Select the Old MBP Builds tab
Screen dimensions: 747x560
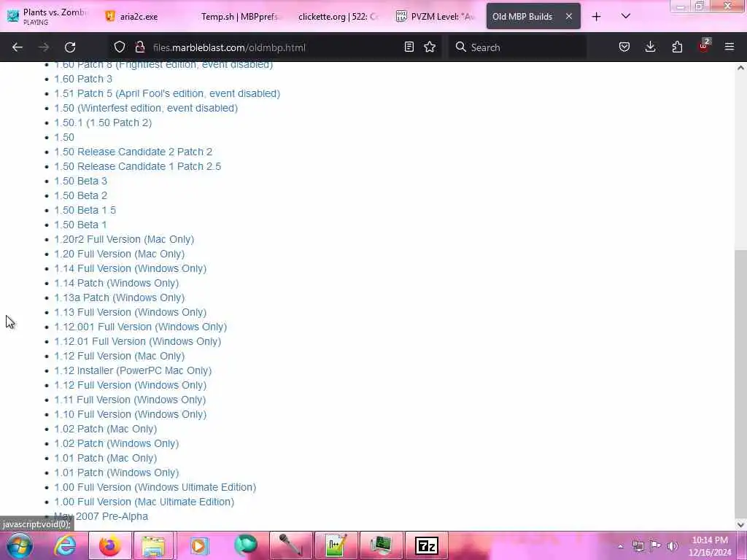(522, 16)
